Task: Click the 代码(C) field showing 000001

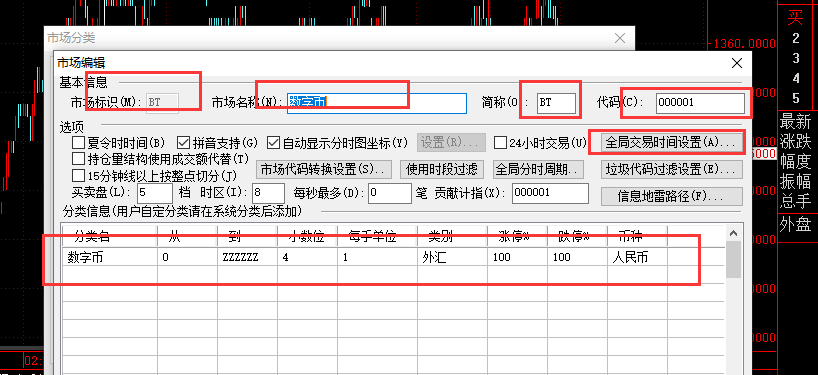Action: point(700,103)
